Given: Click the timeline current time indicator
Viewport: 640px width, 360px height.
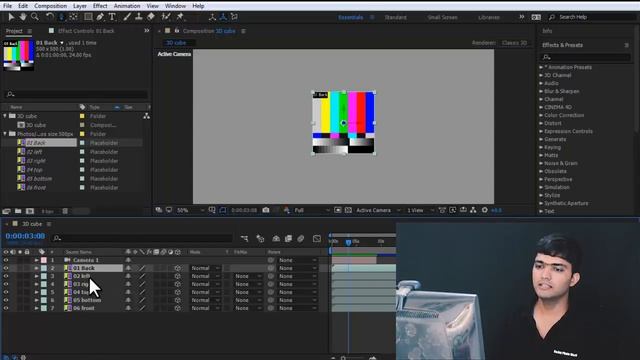Looking at the screenshot, I should pyautogui.click(x=348, y=242).
